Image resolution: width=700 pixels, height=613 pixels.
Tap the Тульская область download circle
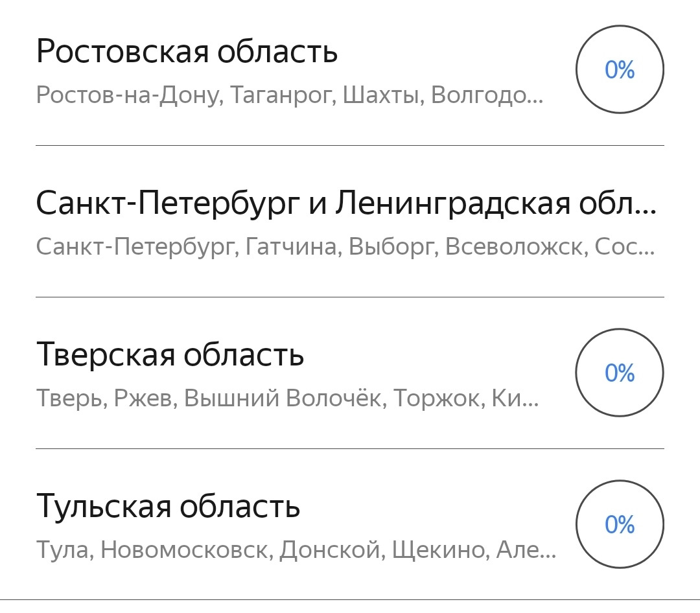point(620,524)
